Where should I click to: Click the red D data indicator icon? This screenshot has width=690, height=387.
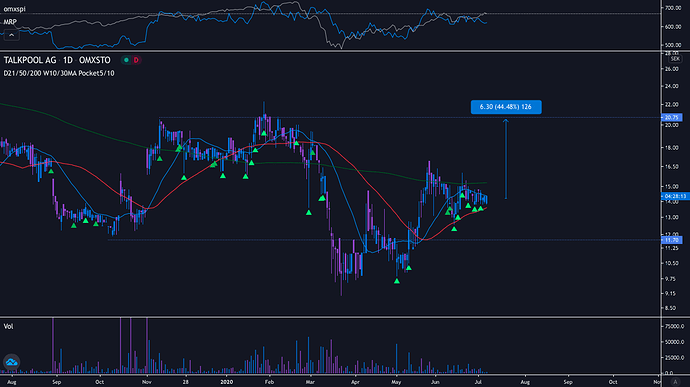136,60
